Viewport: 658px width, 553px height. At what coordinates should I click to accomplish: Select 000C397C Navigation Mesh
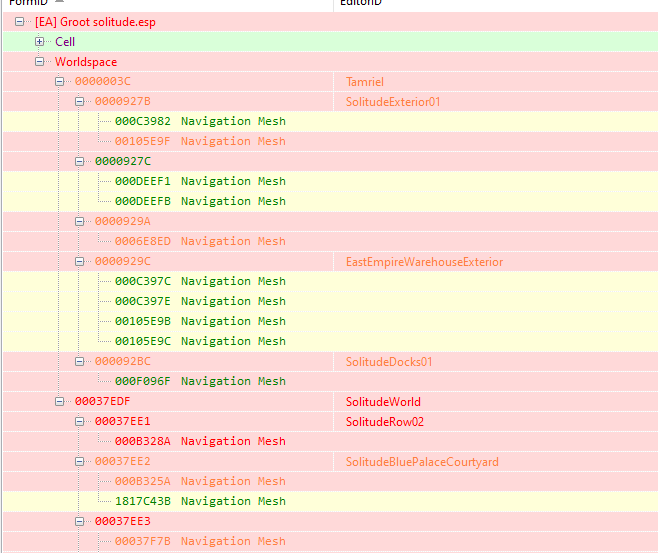point(200,281)
